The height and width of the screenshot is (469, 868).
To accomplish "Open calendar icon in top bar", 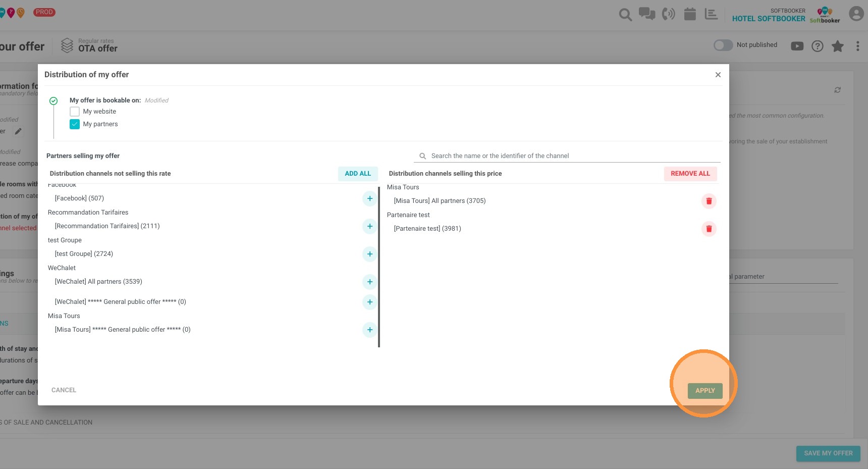I will 690,14.
